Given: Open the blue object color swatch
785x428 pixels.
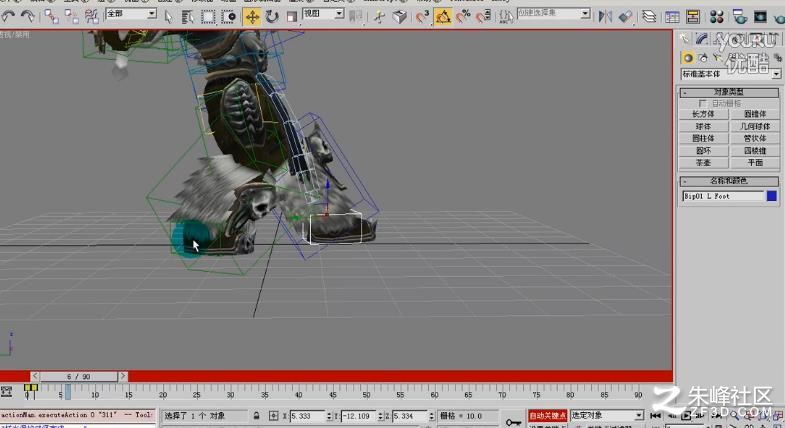Looking at the screenshot, I should coord(771,196).
